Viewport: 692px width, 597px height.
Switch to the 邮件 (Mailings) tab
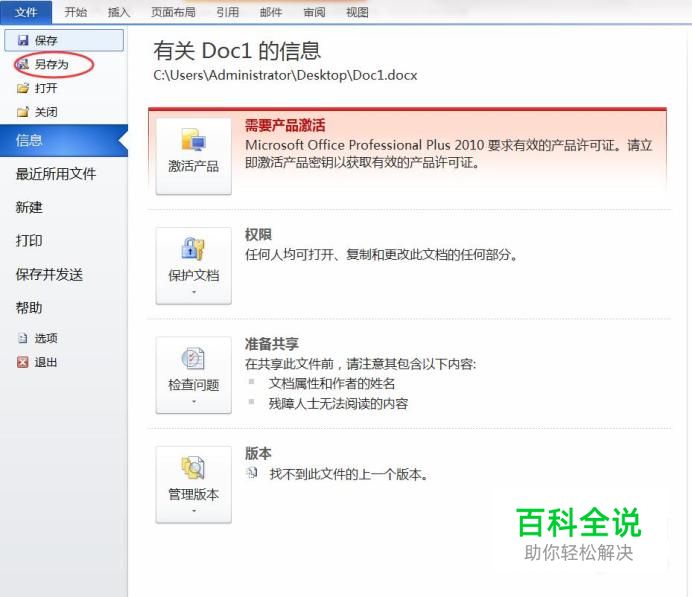271,12
